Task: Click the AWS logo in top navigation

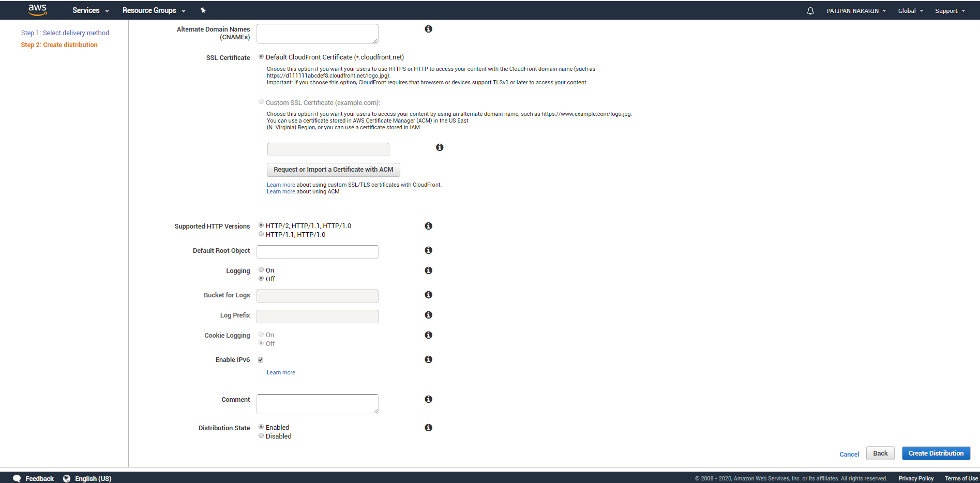Action: pyautogui.click(x=37, y=10)
